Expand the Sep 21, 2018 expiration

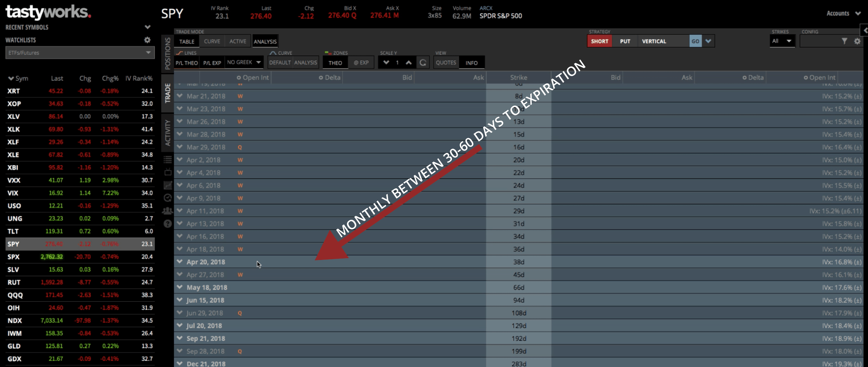pyautogui.click(x=180, y=338)
